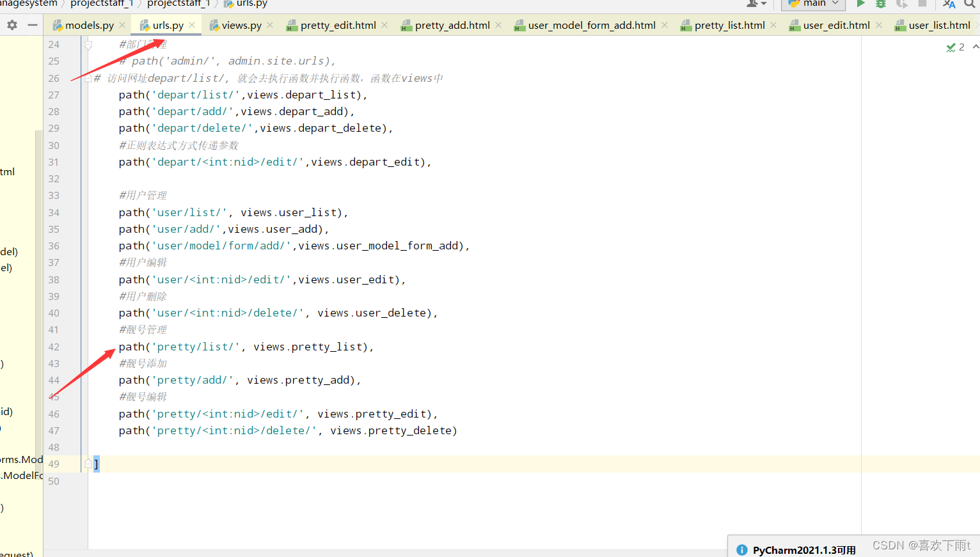Click line number 42 in gutter
This screenshot has width=980, height=557.
54,347
